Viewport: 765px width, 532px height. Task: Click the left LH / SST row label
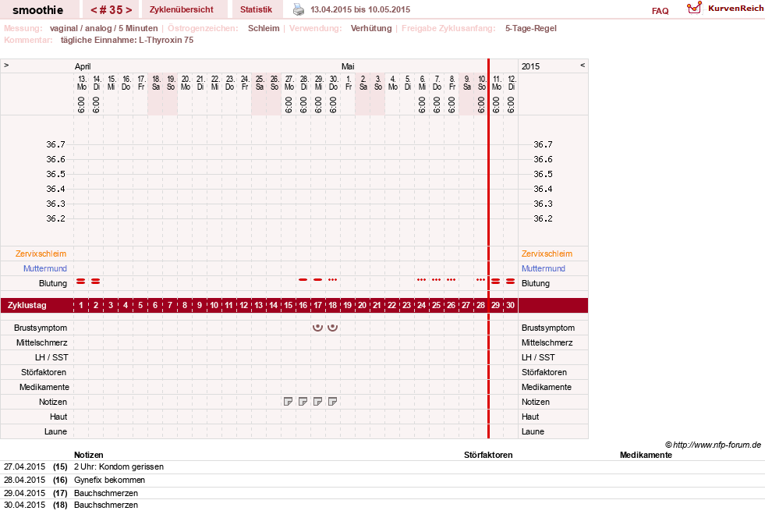pos(51,358)
